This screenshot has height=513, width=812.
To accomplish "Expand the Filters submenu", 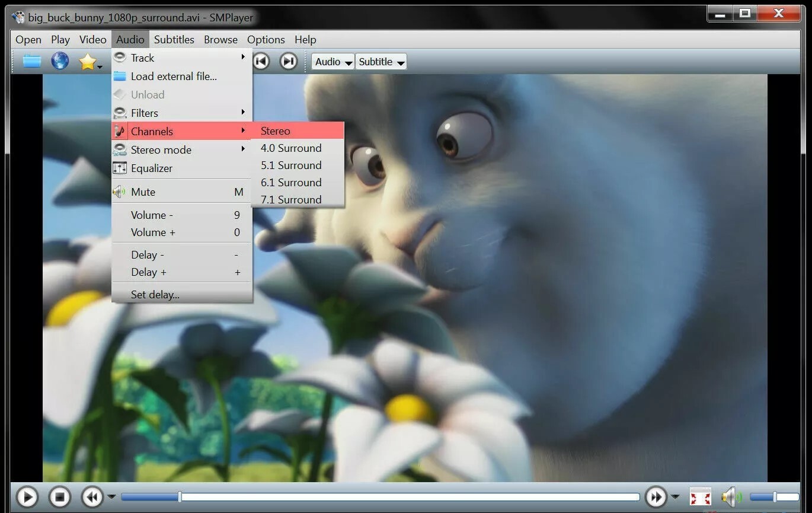I will (x=182, y=113).
